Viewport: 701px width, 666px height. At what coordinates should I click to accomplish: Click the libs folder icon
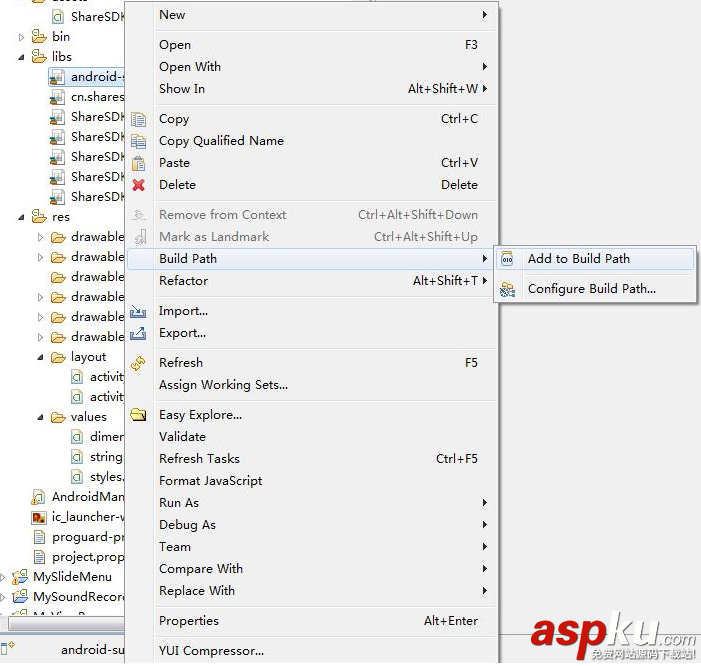[39, 57]
